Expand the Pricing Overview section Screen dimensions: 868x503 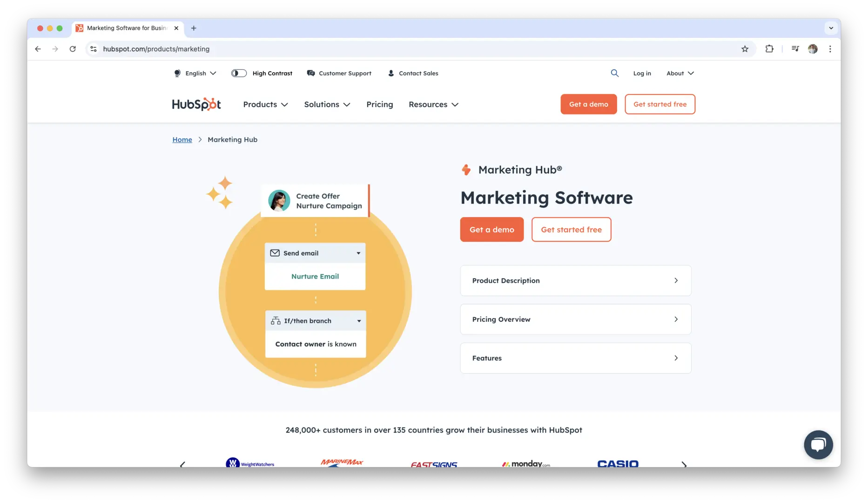[575, 319]
